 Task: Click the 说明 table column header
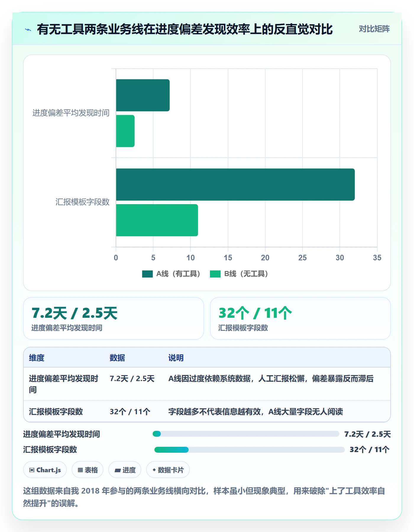(x=176, y=358)
